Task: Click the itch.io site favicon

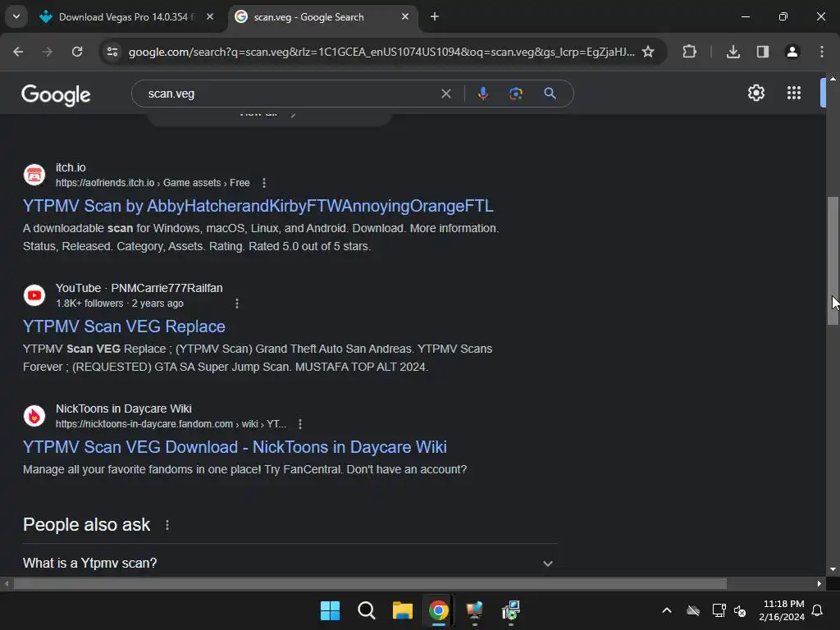Action: tap(34, 175)
